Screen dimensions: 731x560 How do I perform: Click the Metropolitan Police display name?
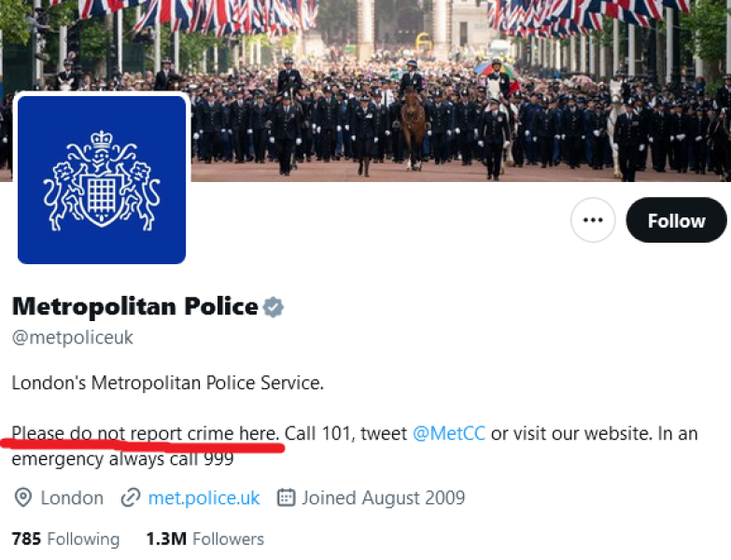point(134,306)
